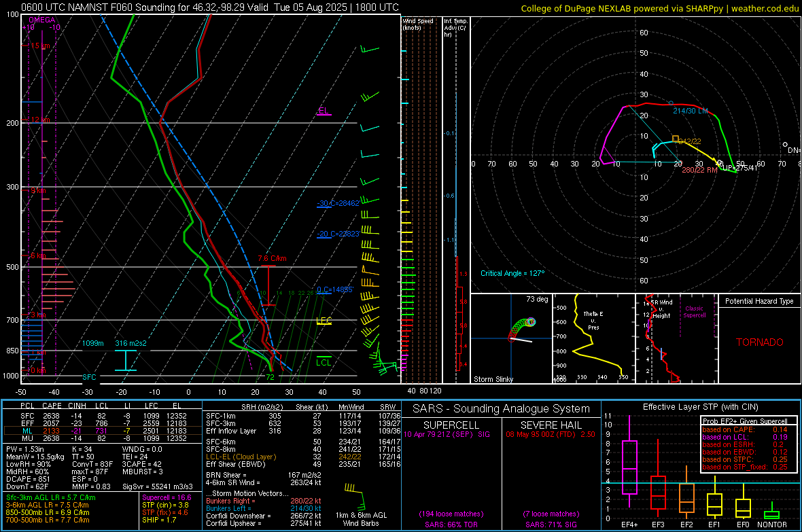Click the LCL-EL (Cloud Layer) row
The width and height of the screenshot is (802, 532).
pyautogui.click(x=303, y=457)
